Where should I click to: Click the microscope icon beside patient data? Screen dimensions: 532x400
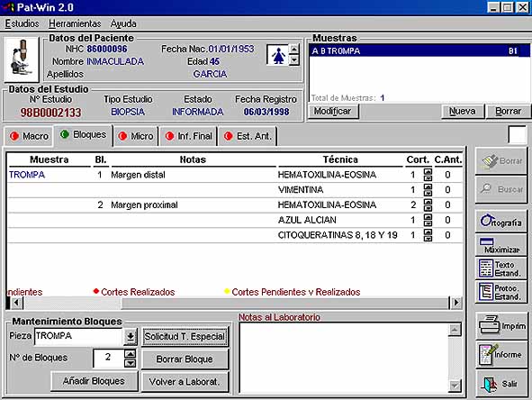pos(22,59)
